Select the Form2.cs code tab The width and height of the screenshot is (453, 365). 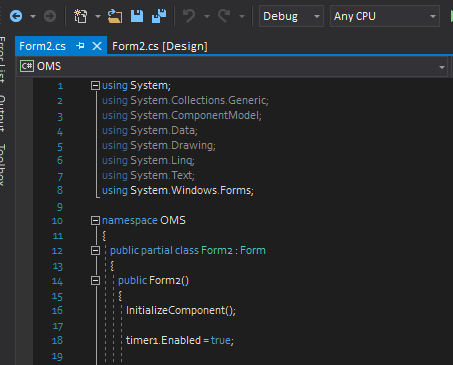tap(43, 46)
